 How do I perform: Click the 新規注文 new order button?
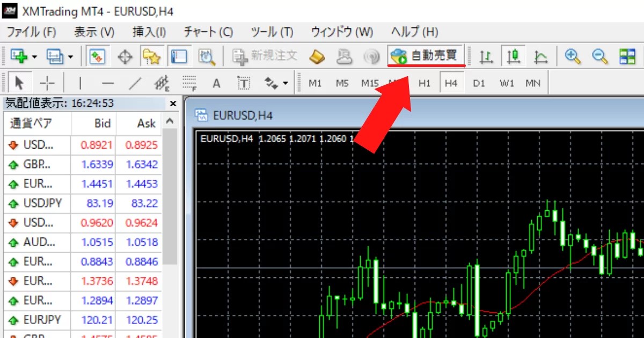(x=265, y=56)
